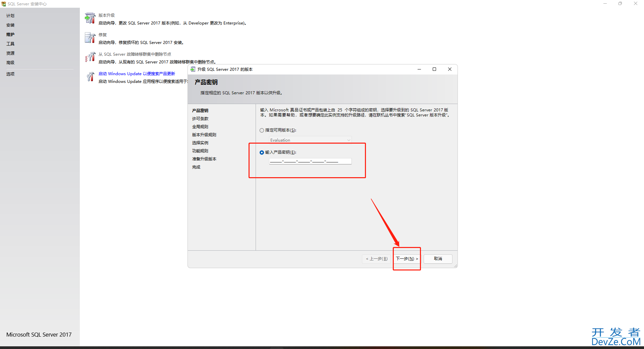Viewport: 644px width, 349px height.
Task: Open the 高级 sidebar section
Action: tap(10, 63)
